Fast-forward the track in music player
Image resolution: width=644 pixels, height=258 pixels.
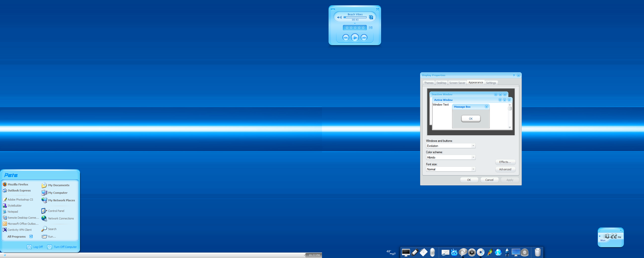tap(364, 38)
